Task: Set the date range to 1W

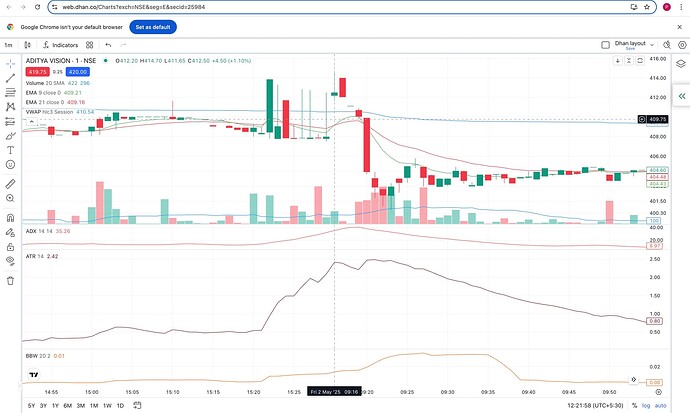Action: coord(107,406)
